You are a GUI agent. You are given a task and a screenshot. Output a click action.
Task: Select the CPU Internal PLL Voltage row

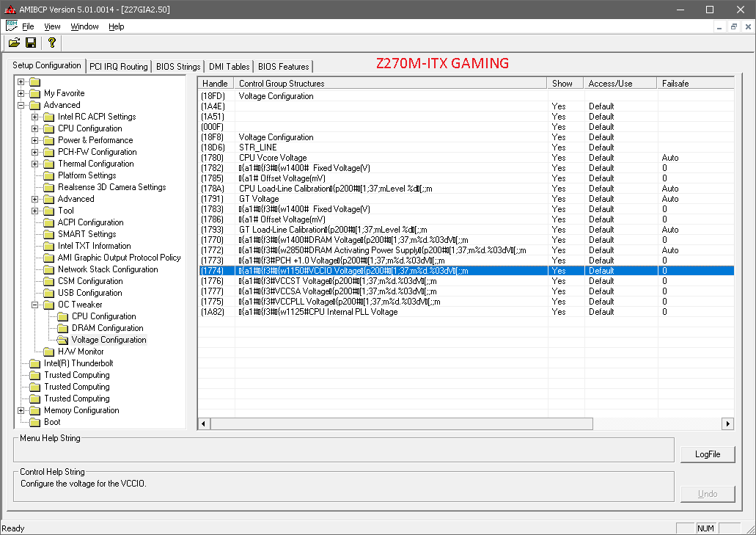pos(466,312)
